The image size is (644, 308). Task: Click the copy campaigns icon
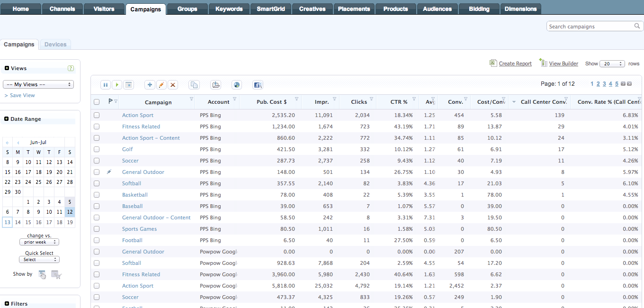tap(194, 85)
